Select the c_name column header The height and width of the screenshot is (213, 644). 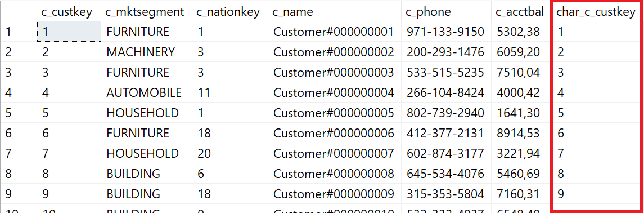334,12
